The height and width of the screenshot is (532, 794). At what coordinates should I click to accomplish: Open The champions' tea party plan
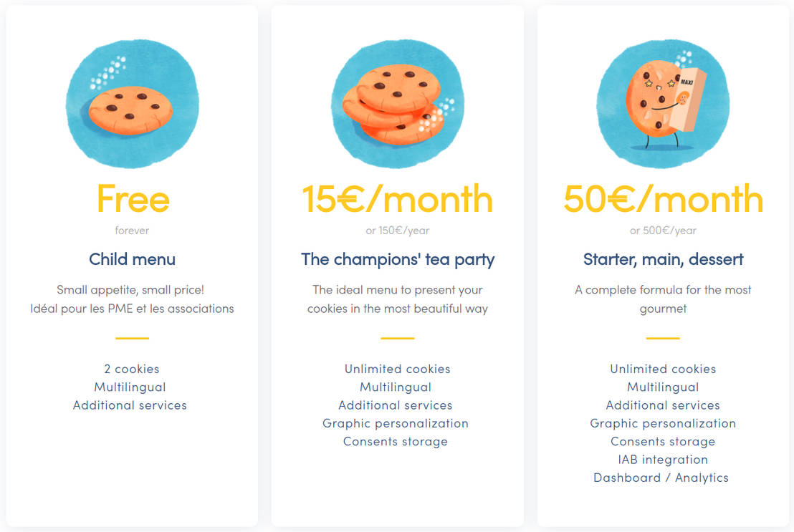[398, 259]
